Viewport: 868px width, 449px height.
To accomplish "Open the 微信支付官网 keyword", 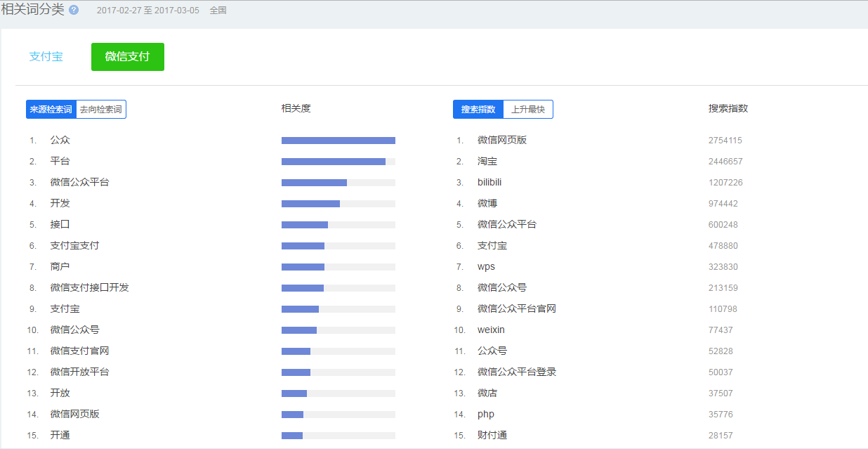I will coord(80,351).
